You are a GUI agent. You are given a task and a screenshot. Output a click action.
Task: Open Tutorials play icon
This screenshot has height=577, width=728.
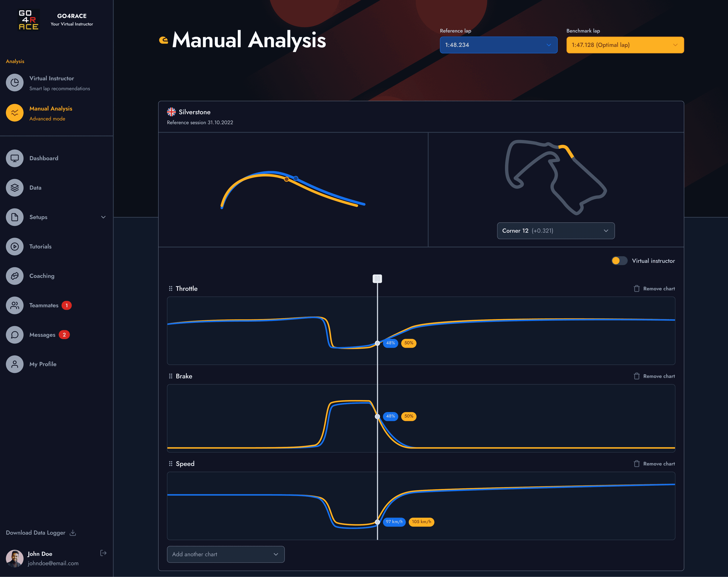[15, 246]
